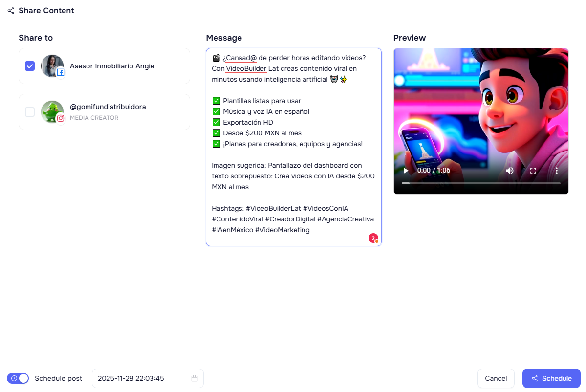Mute the preview video volume
The width and height of the screenshot is (586, 392).
click(510, 171)
